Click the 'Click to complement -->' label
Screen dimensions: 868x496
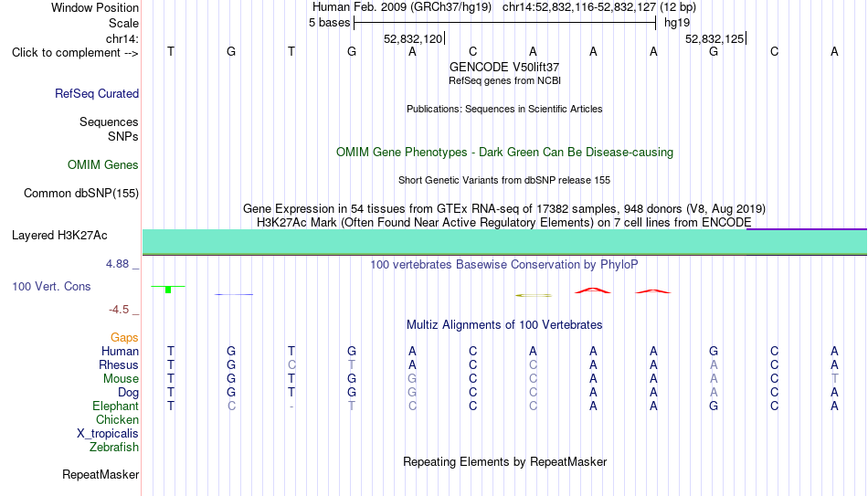click(75, 53)
